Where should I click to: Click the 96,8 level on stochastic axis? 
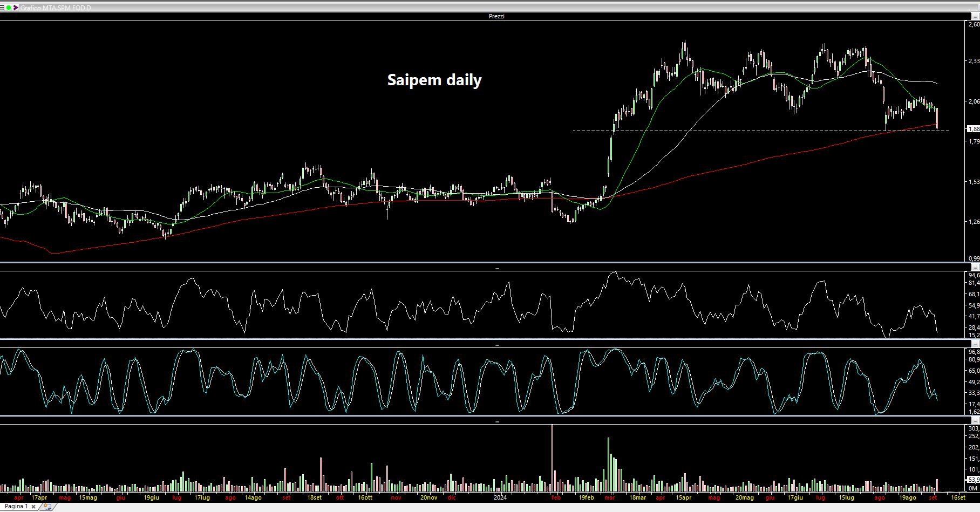pos(974,352)
